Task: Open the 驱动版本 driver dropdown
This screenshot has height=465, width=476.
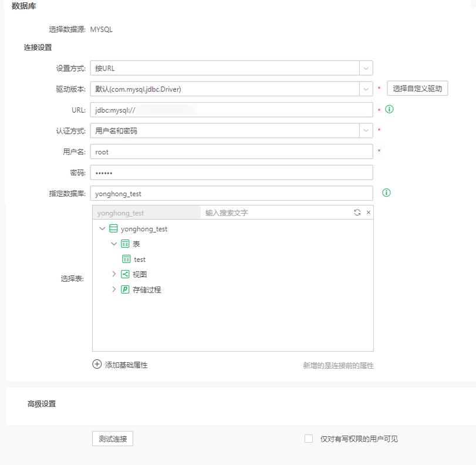Action: point(366,89)
